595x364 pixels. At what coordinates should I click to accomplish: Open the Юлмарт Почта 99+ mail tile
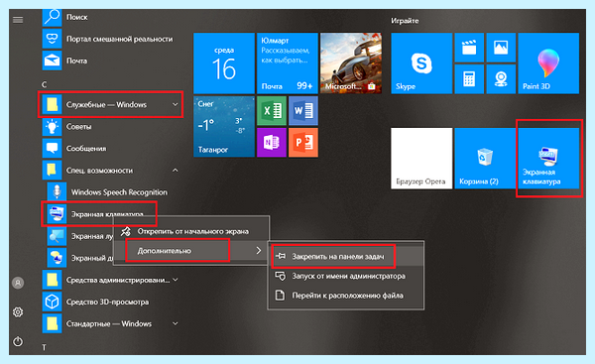[288, 63]
